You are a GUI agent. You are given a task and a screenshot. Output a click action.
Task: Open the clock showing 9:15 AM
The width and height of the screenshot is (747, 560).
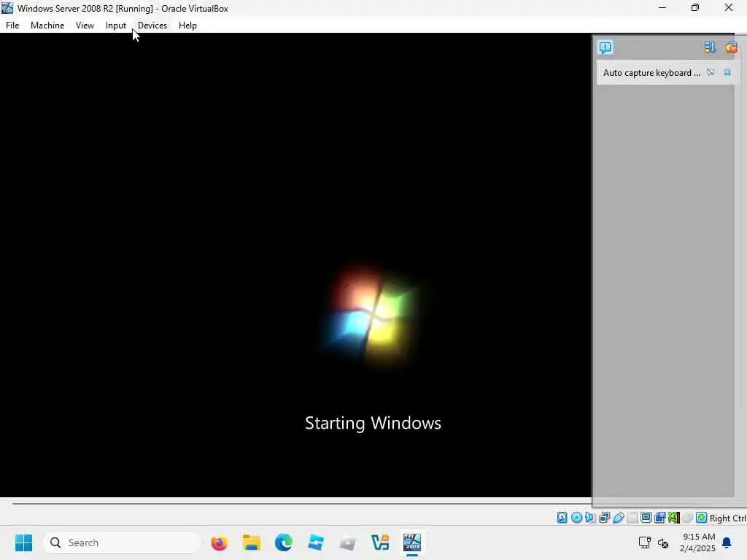tap(698, 542)
